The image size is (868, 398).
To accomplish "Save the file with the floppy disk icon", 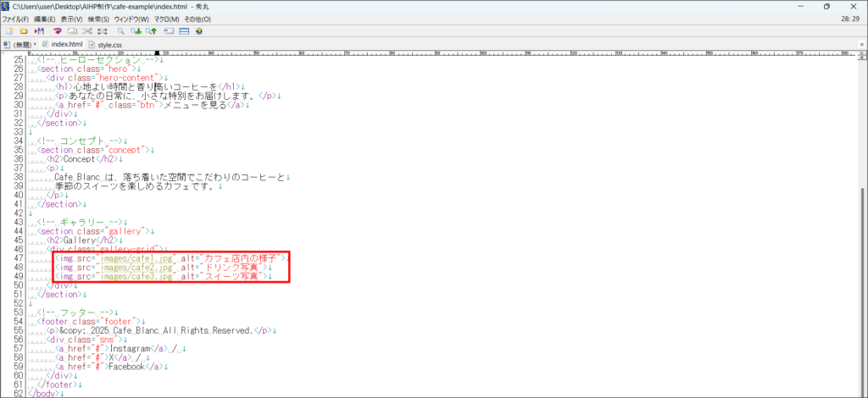I will [39, 30].
